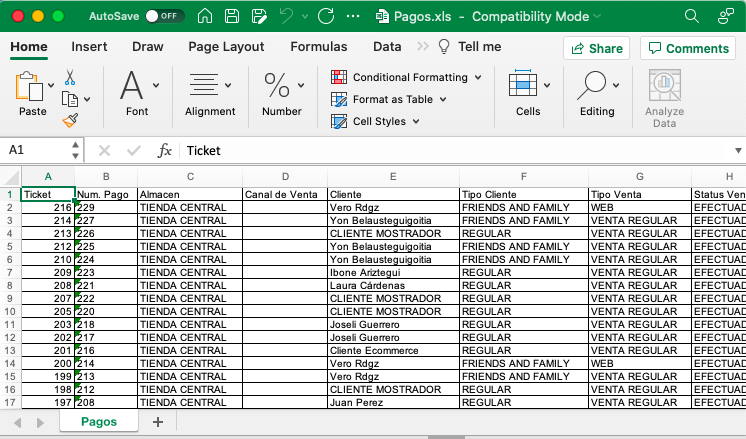746x439 pixels.
Task: Click the Name Box showing A1
Action: [34, 150]
